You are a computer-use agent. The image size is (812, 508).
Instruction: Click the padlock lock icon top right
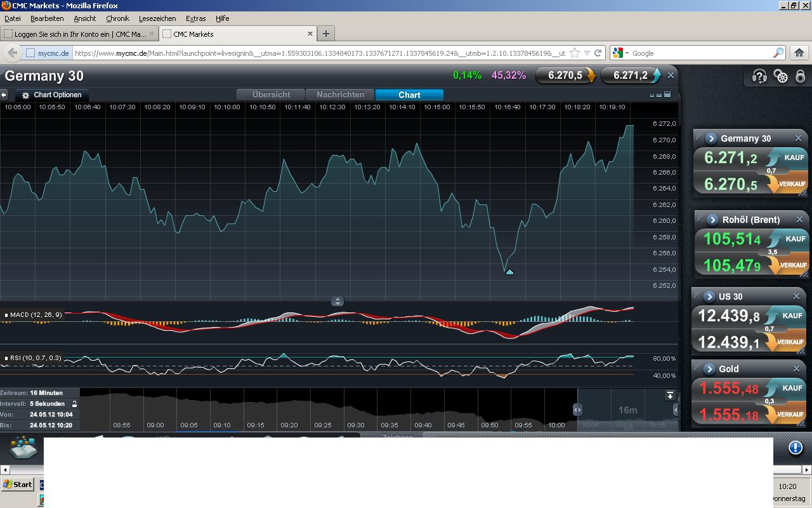tap(801, 76)
